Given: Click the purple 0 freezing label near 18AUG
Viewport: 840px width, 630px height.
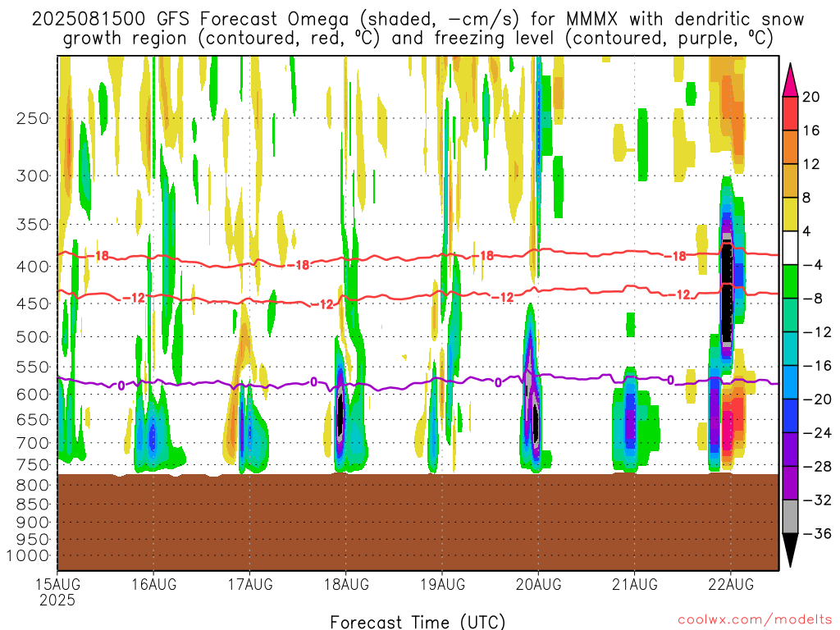Looking at the screenshot, I should (x=314, y=382).
